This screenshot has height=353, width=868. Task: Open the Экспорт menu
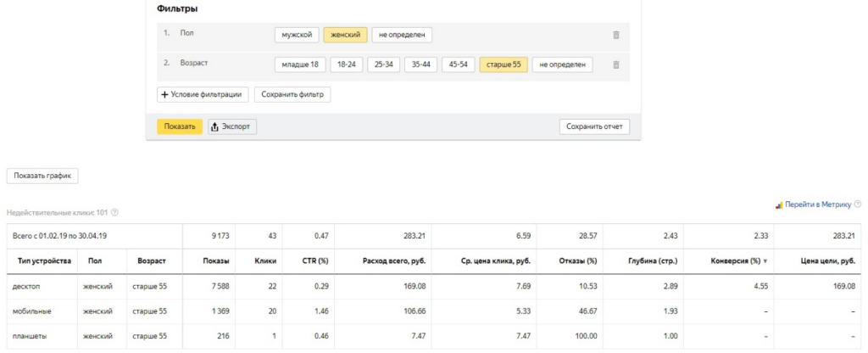click(x=232, y=126)
